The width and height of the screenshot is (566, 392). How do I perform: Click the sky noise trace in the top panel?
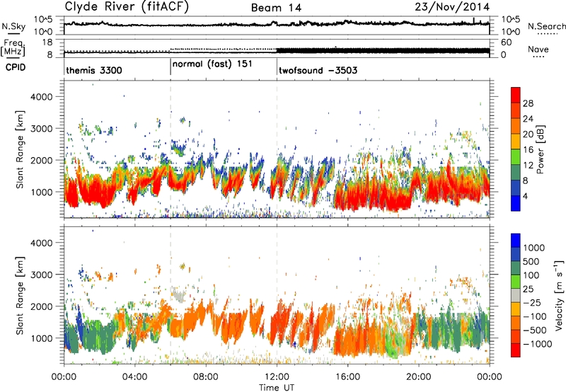tap(277, 24)
